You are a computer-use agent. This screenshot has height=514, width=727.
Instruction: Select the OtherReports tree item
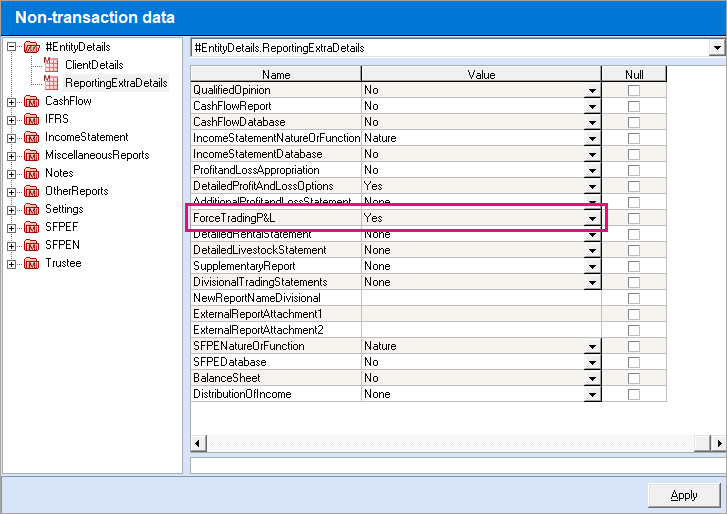coord(76,191)
